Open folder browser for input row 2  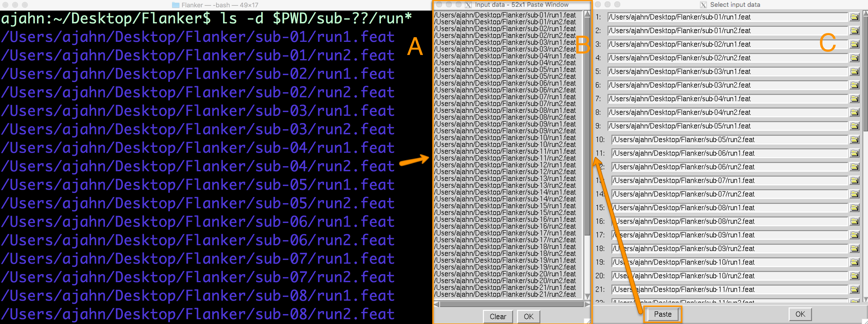click(x=855, y=31)
